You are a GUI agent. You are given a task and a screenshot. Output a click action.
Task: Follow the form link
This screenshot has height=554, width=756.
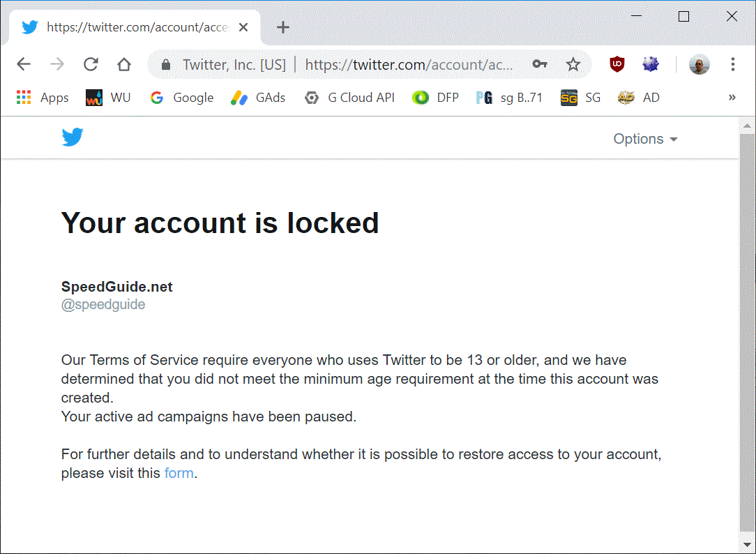coord(179,473)
